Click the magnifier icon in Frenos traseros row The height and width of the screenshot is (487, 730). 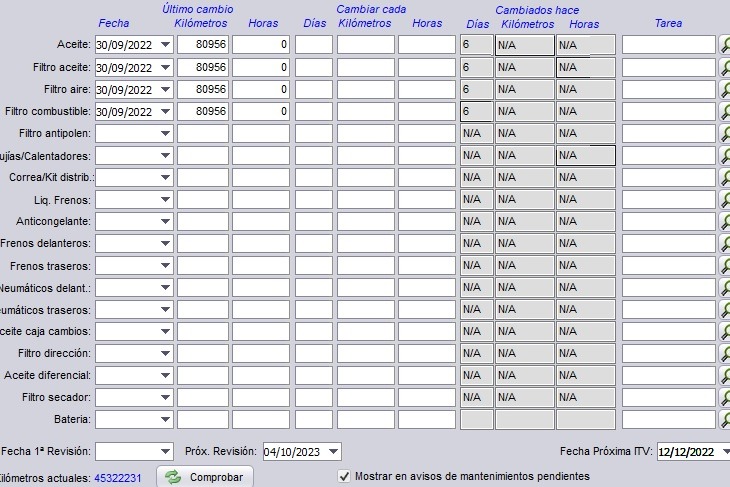725,266
